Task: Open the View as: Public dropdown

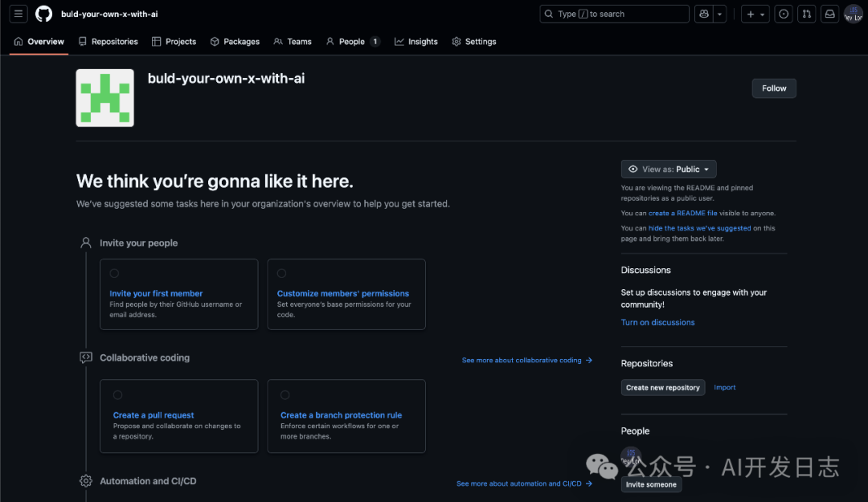Action: 668,169
